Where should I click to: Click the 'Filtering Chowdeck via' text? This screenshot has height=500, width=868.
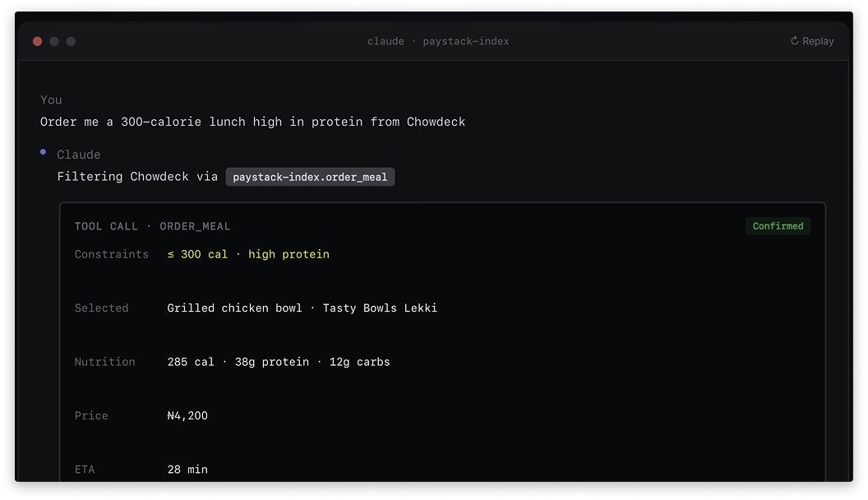[x=137, y=177]
